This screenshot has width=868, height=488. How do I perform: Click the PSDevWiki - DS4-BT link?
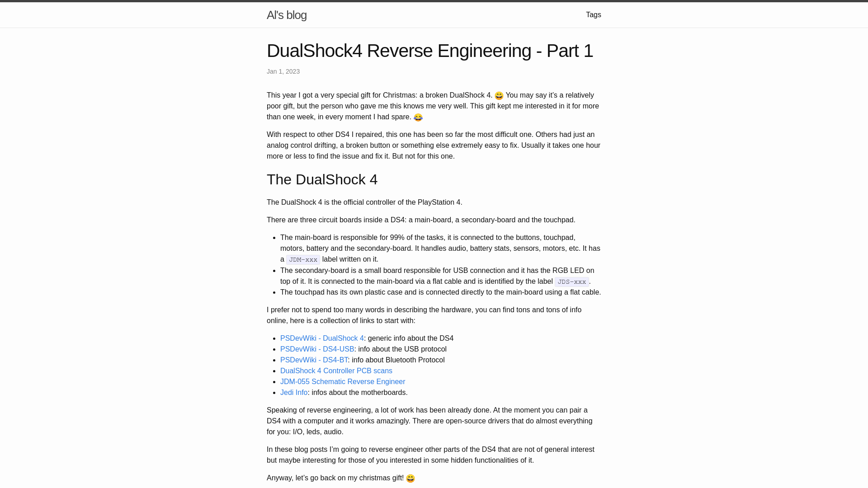[x=314, y=360]
